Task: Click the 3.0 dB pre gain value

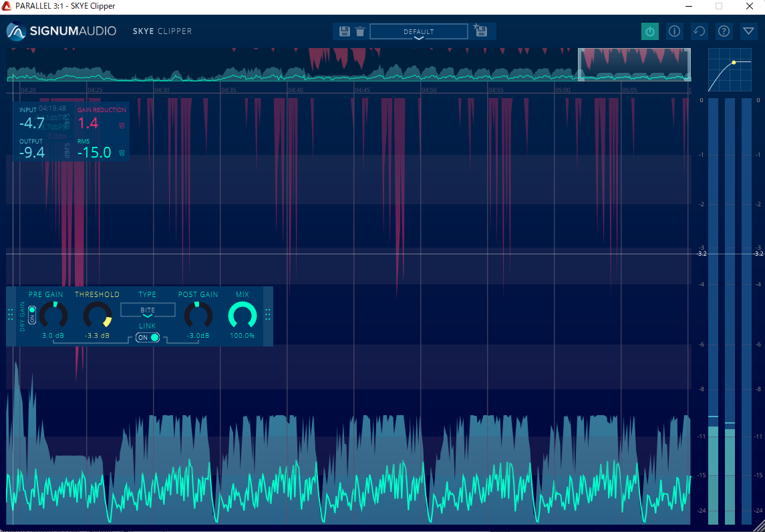Action: coord(53,336)
